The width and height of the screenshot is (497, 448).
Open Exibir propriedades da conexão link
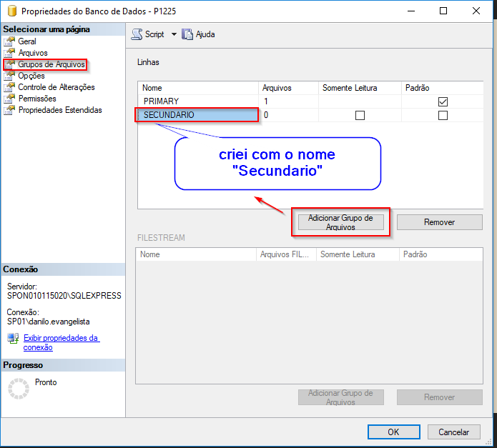61,342
